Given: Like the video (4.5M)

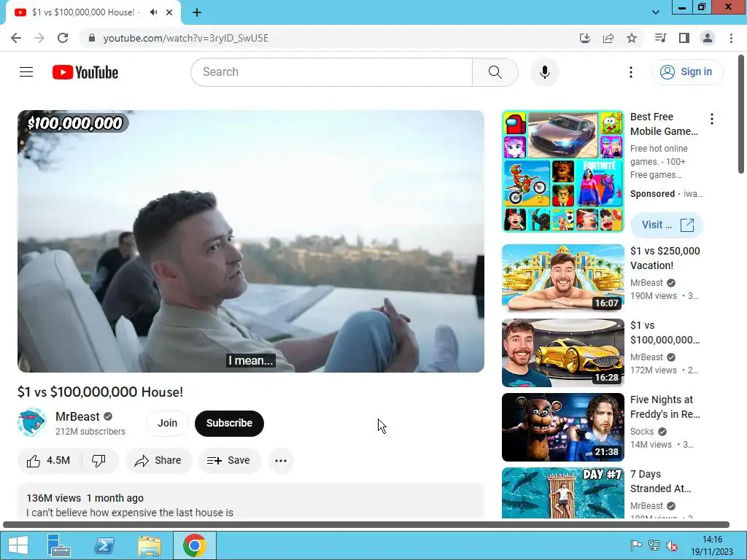Looking at the screenshot, I should (x=50, y=461).
